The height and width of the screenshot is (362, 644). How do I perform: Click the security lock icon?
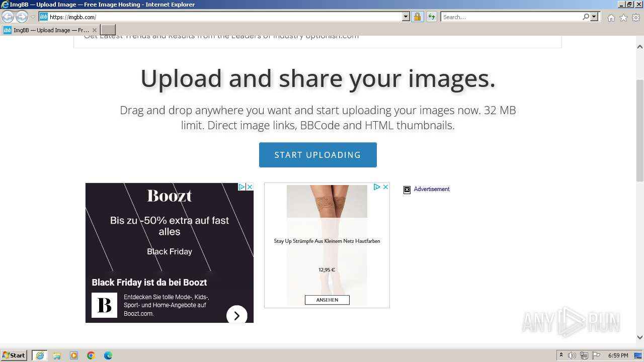tap(417, 17)
